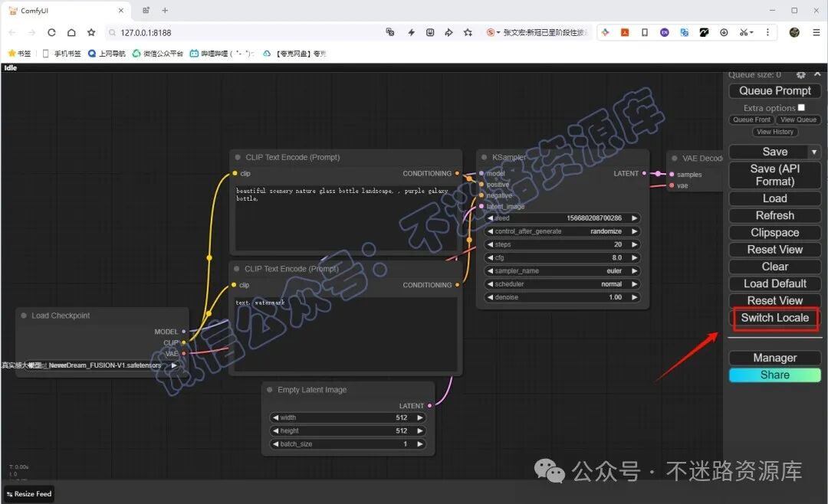Collapse the KSampler node via its dot
Viewport: 828px width, 504px height.
485,157
